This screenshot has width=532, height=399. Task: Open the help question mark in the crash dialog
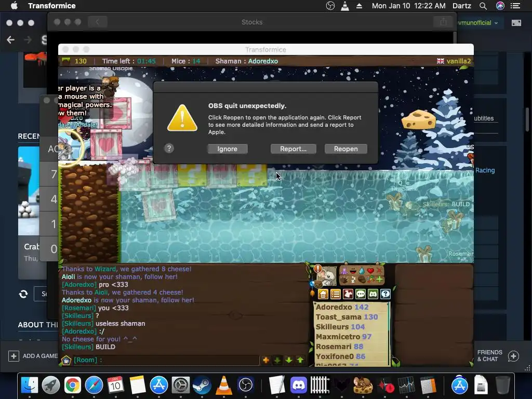pos(169,148)
